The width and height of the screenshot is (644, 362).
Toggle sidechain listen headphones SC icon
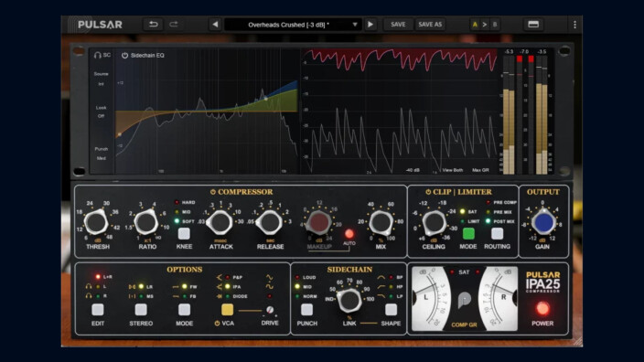(102, 55)
